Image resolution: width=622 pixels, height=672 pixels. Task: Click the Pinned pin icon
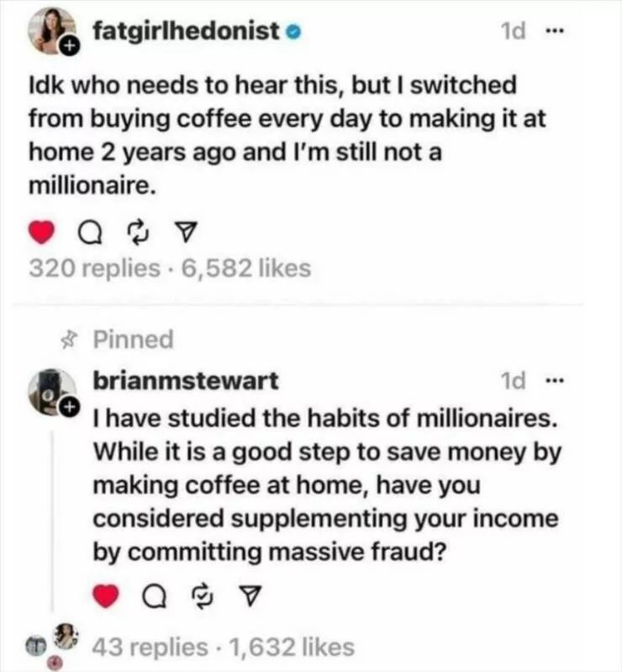(x=72, y=341)
